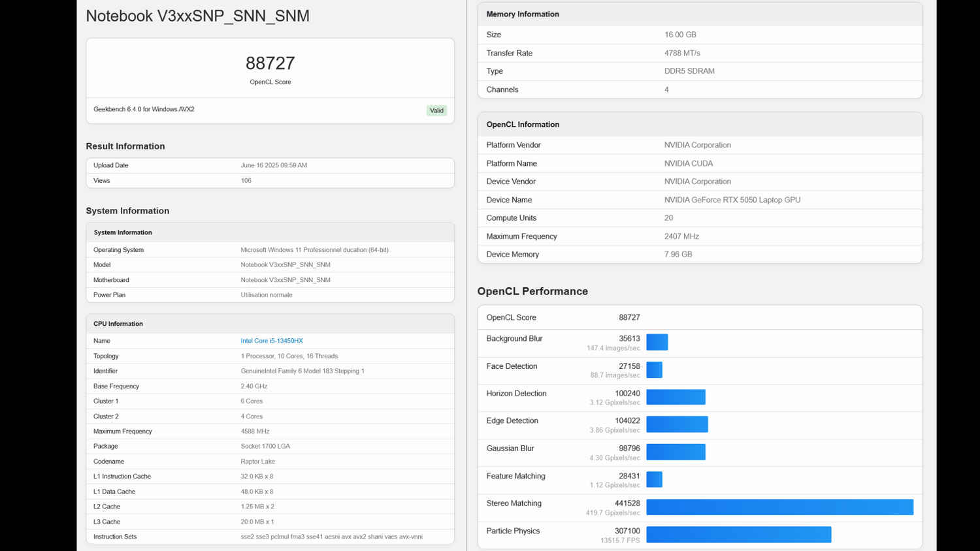Click the NVIDIA GeForce RTX 5050 device name
Screen dimensions: 980x551
pos(732,200)
